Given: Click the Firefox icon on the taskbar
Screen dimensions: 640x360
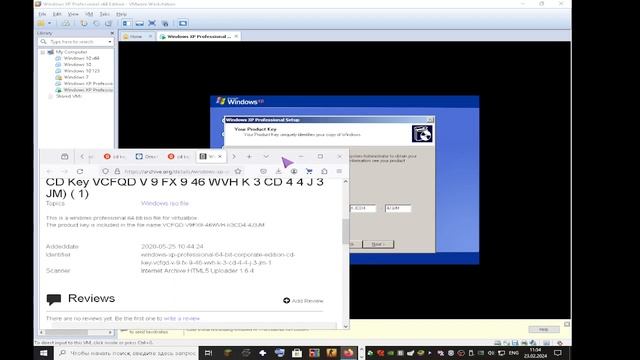Looking at the screenshot, I should pyautogui.click(x=348, y=353).
